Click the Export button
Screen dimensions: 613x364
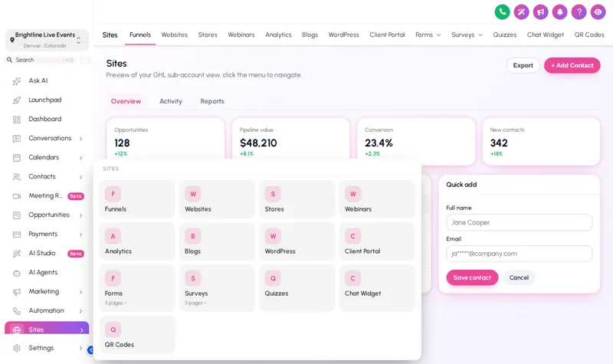(x=523, y=65)
